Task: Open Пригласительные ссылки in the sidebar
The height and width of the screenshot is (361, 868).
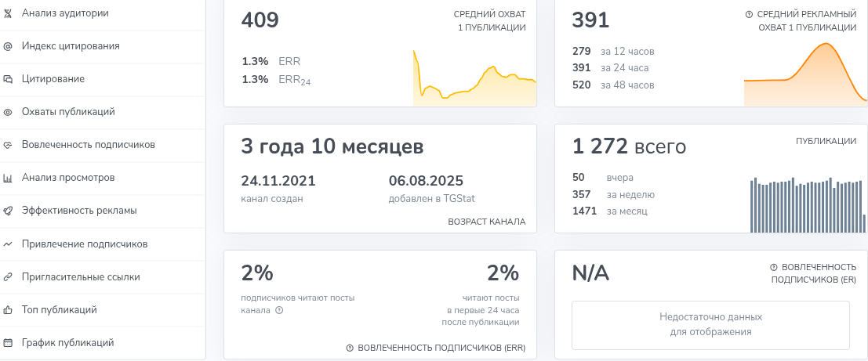Action: 103,277
